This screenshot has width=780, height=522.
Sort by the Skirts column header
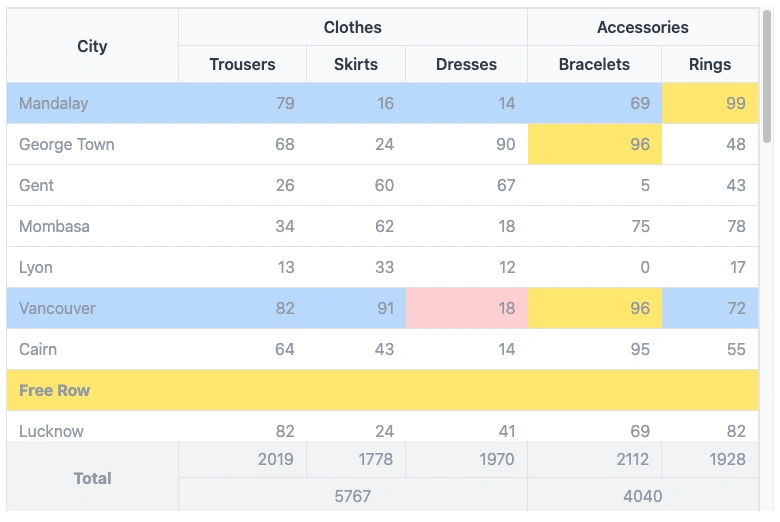(356, 64)
